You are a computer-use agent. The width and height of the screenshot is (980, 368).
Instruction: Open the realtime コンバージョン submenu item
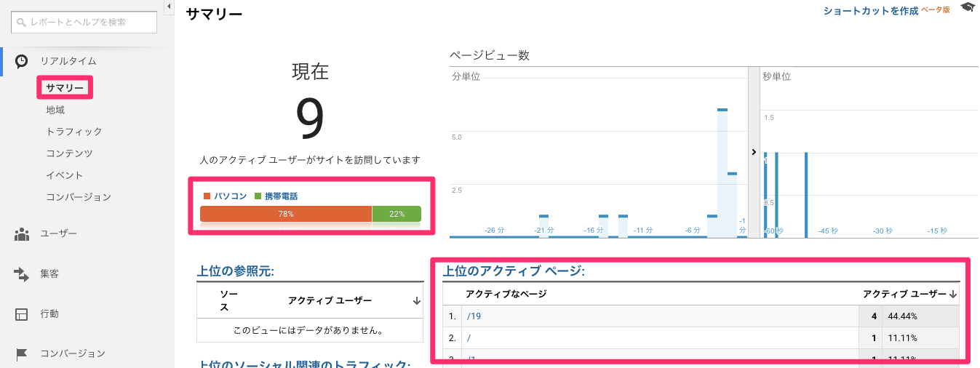[79, 197]
